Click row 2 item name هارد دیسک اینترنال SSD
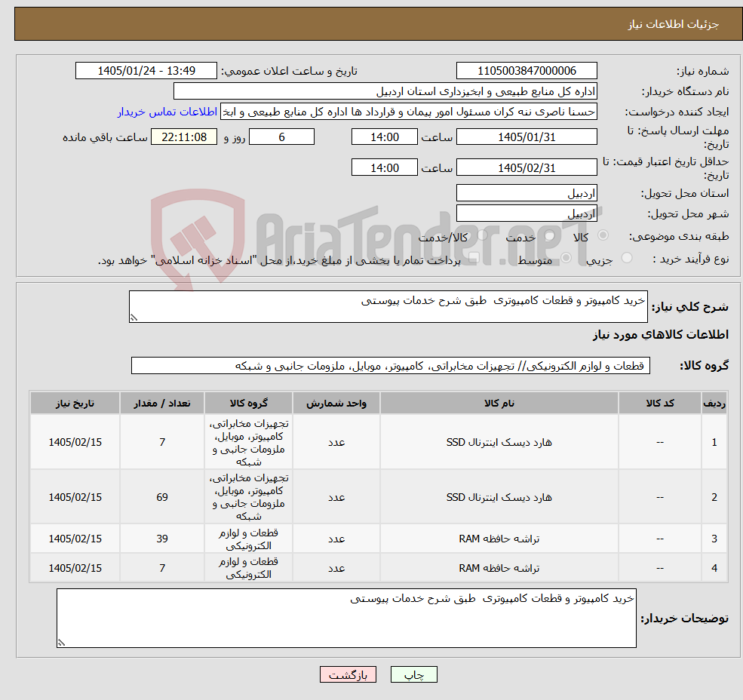The width and height of the screenshot is (743, 700). coord(499,497)
